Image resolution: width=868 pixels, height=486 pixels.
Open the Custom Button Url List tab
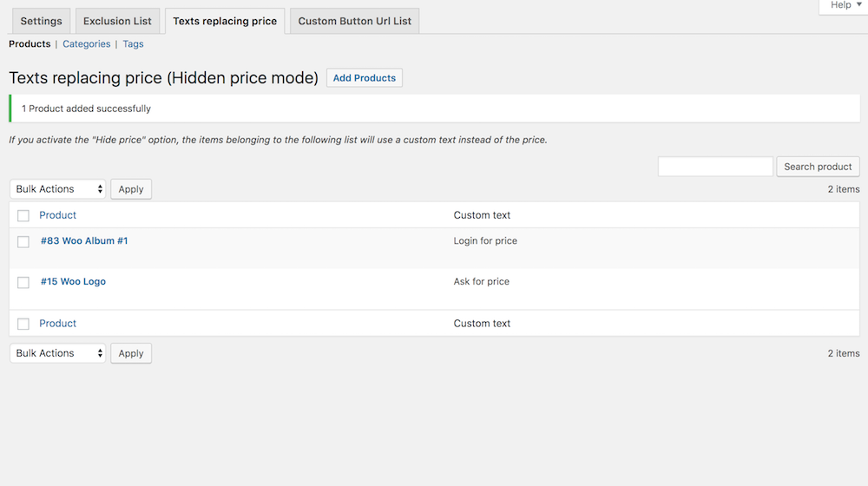pos(354,21)
